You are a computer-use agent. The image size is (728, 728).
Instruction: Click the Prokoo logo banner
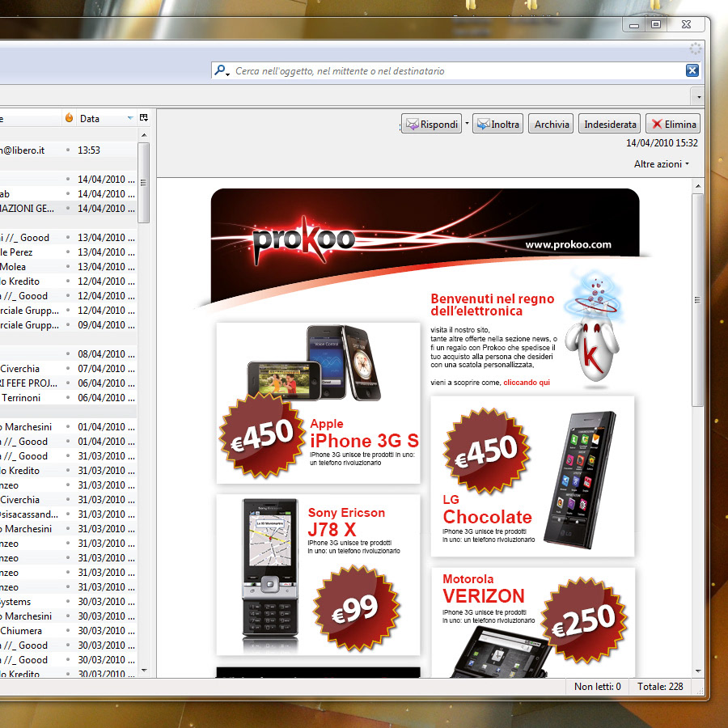point(303,240)
